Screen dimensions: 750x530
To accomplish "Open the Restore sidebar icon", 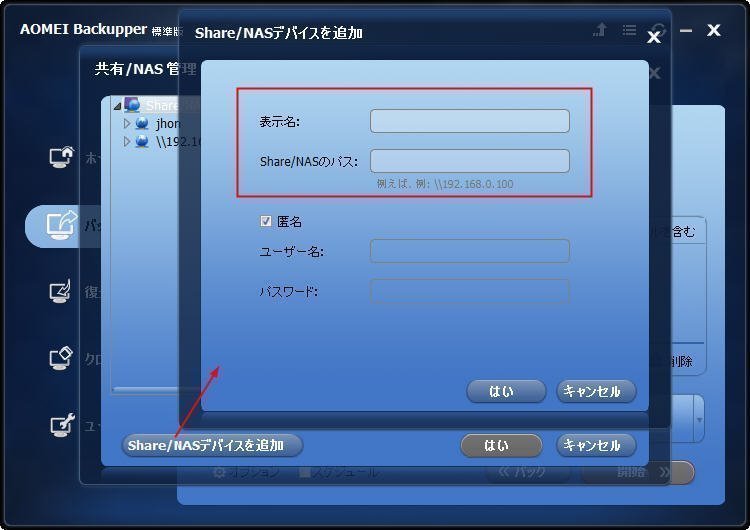I will (61, 291).
